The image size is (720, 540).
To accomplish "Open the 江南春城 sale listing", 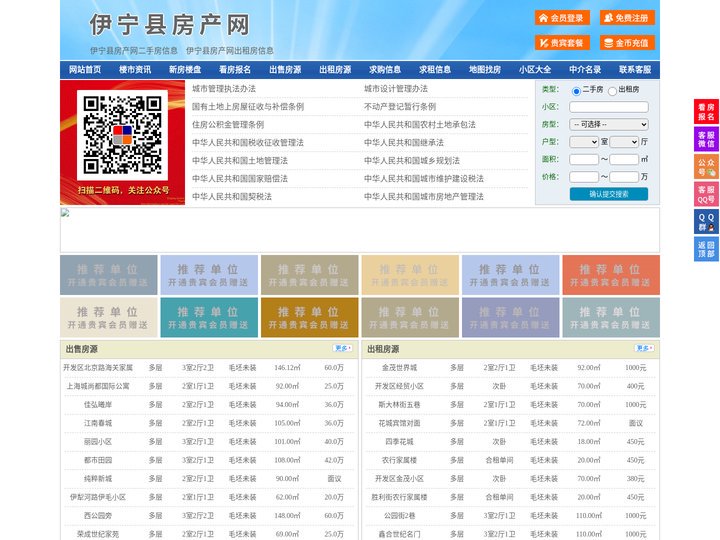I will [x=98, y=423].
